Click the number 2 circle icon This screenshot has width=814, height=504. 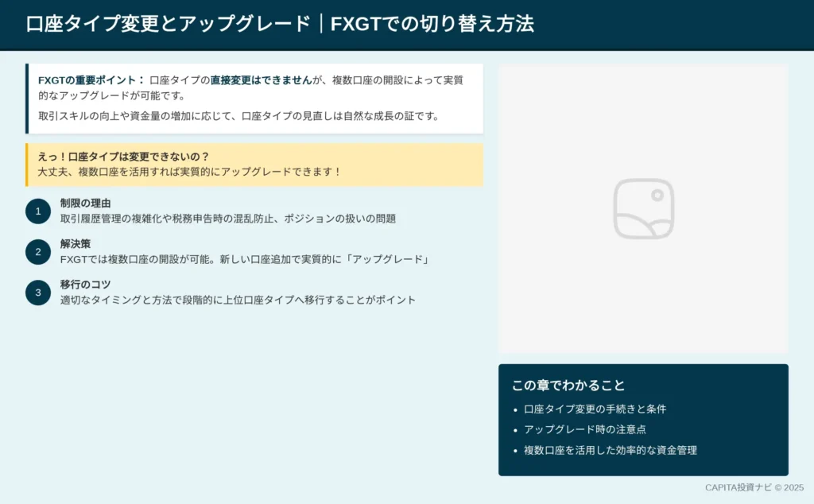[x=37, y=252]
